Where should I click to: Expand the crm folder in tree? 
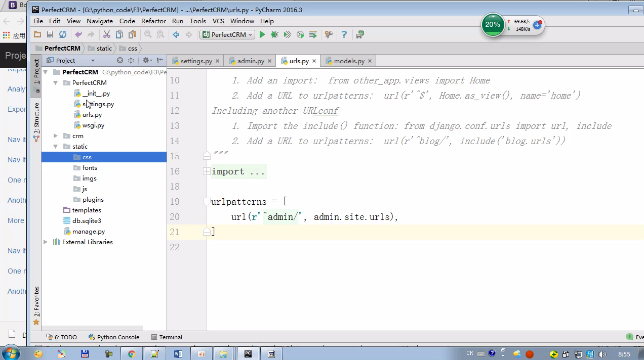(x=56, y=136)
